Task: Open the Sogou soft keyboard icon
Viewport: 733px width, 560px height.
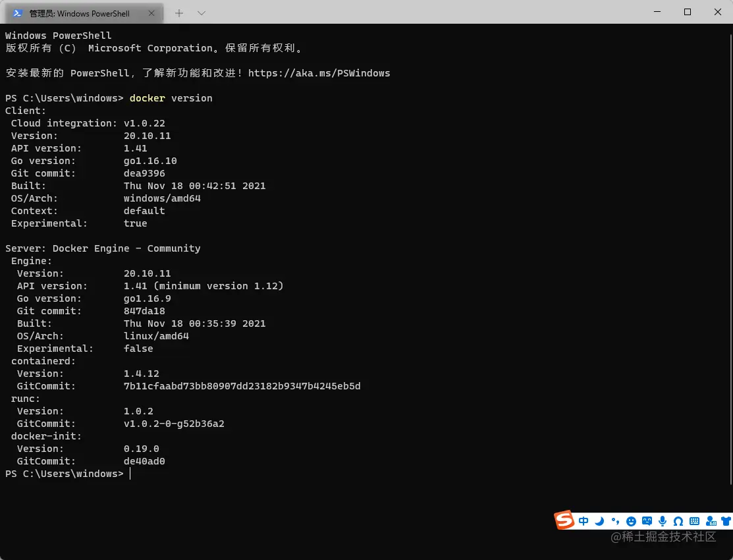Action: click(694, 521)
